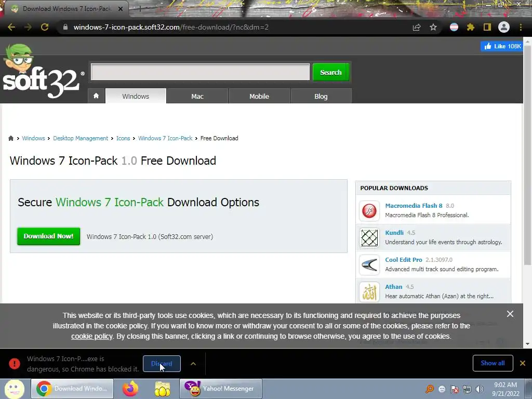This screenshot has width=532, height=399.
Task: Open the Blog tab
Action: pyautogui.click(x=321, y=96)
